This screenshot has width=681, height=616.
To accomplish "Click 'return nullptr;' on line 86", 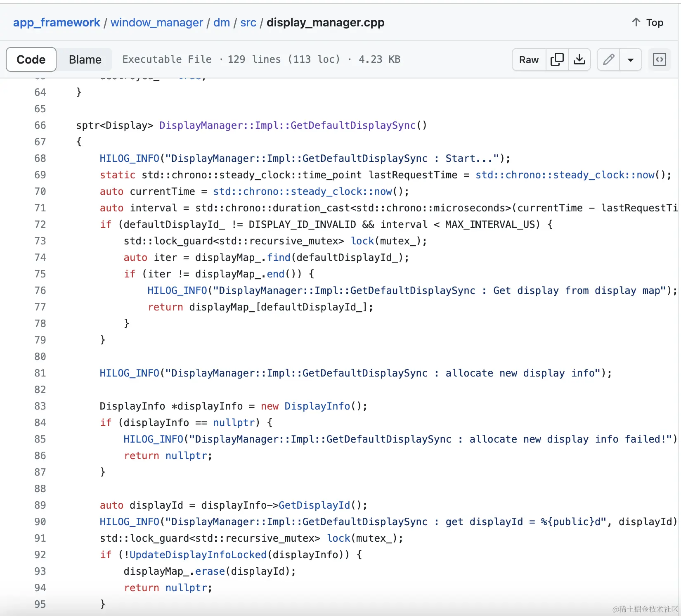I will [x=168, y=456].
